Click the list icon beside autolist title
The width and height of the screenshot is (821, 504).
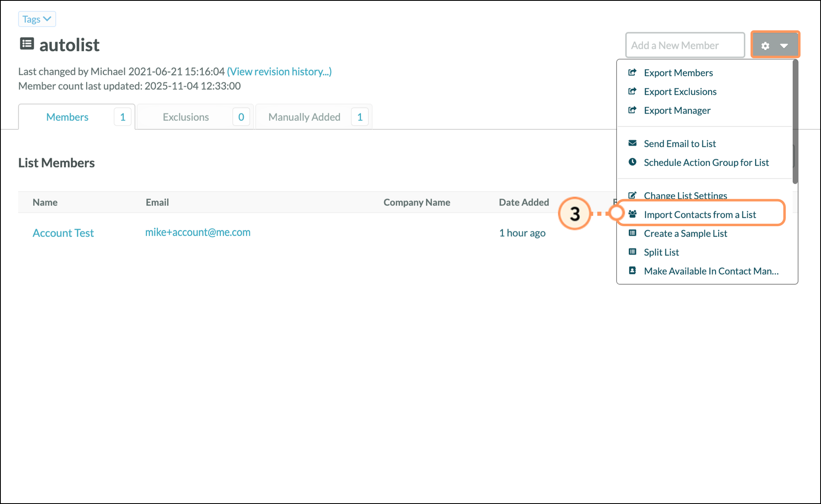[x=27, y=44]
